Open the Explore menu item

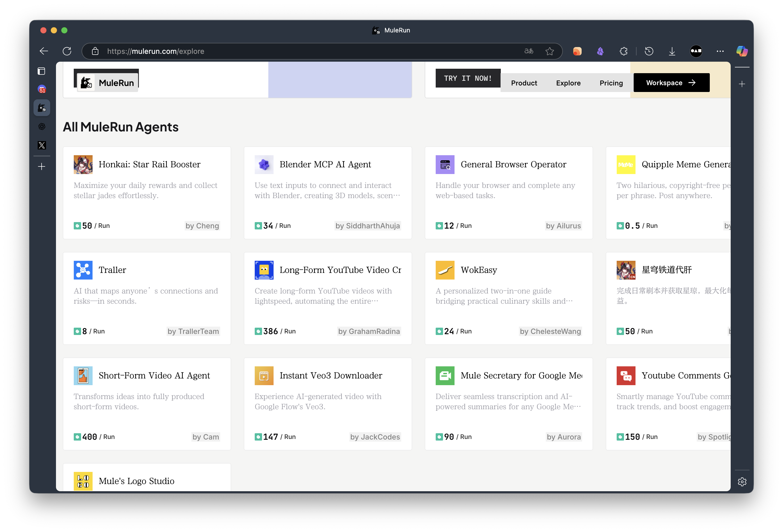(568, 83)
